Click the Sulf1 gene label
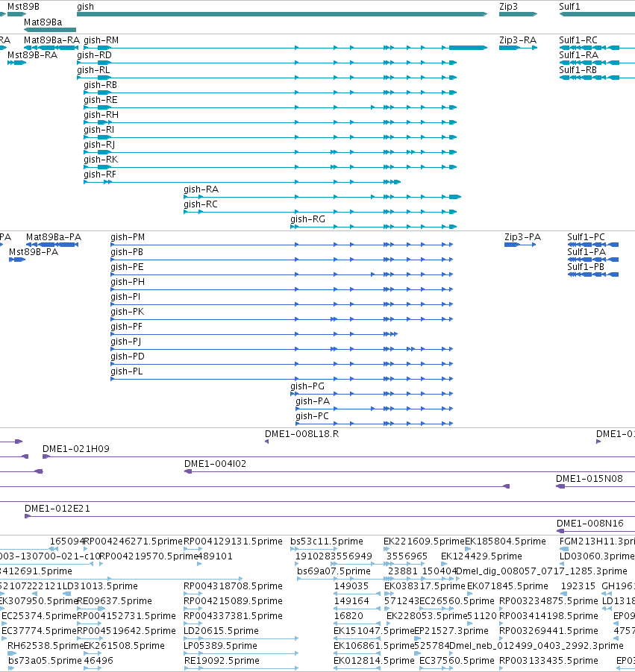The image size is (635, 672). 569,7
